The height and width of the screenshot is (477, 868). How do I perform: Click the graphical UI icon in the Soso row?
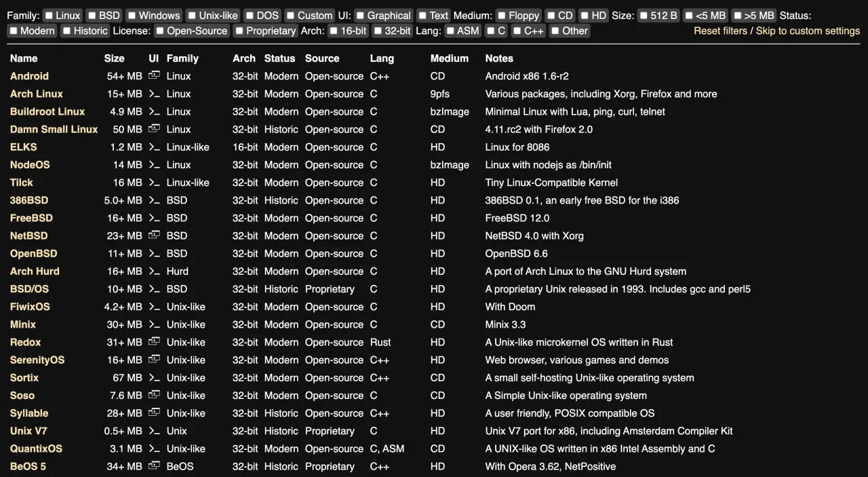(x=155, y=395)
